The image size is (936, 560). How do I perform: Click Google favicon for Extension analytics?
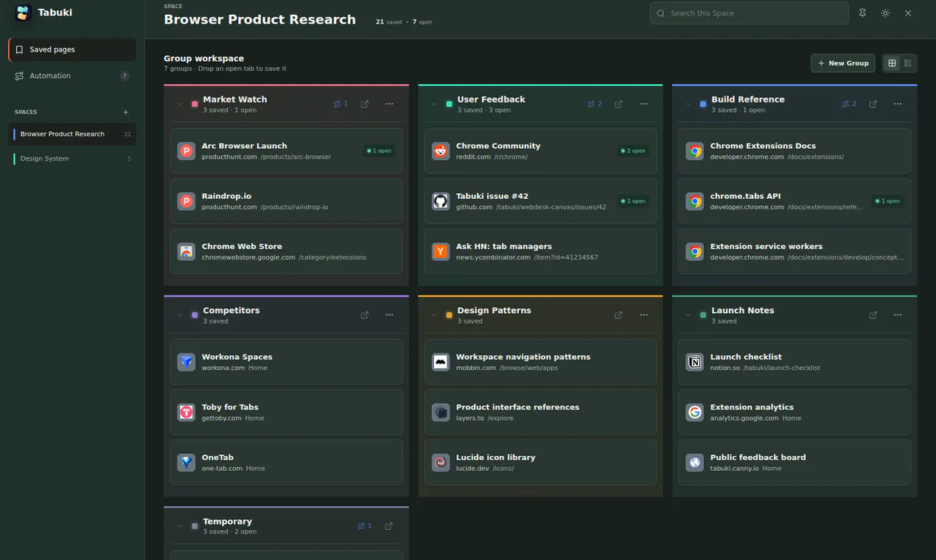point(694,412)
